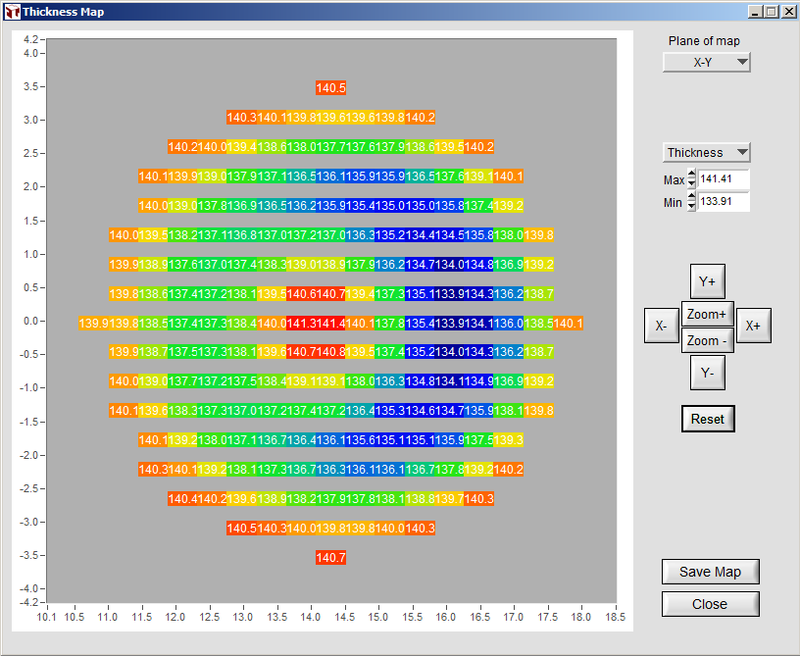
Task: Pan the map with the Y+ button
Action: tap(708, 282)
